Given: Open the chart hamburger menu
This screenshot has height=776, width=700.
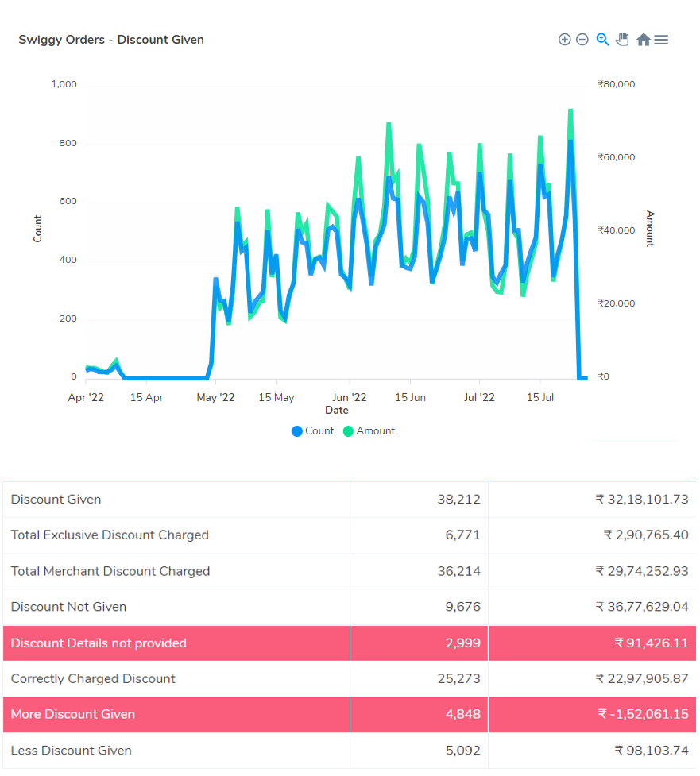Looking at the screenshot, I should (661, 40).
